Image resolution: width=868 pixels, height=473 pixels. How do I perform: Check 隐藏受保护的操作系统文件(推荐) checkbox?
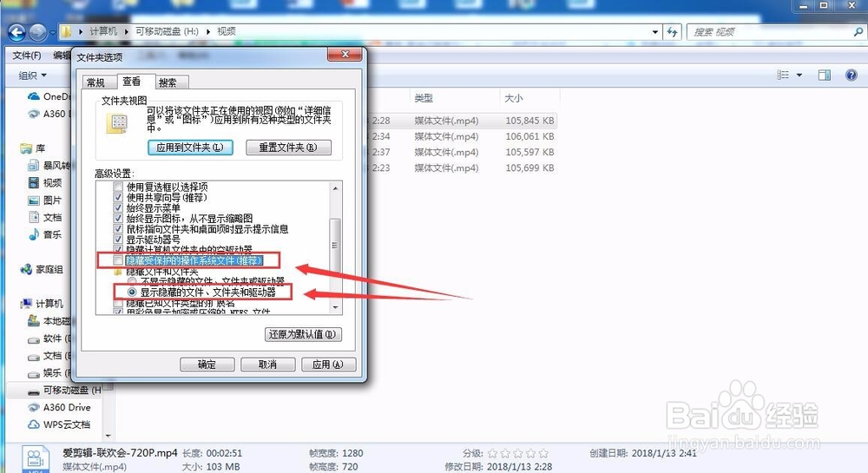click(x=118, y=260)
